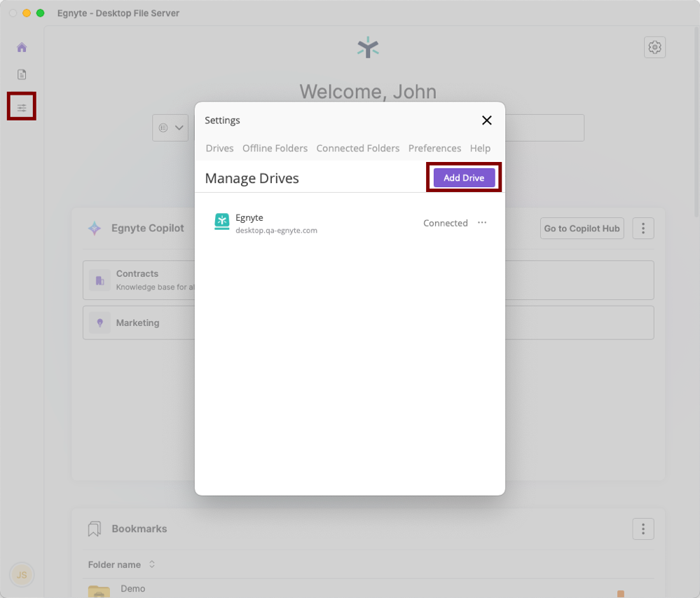Open the Marketing knowledge base card
This screenshot has width=700, height=598.
[369, 322]
